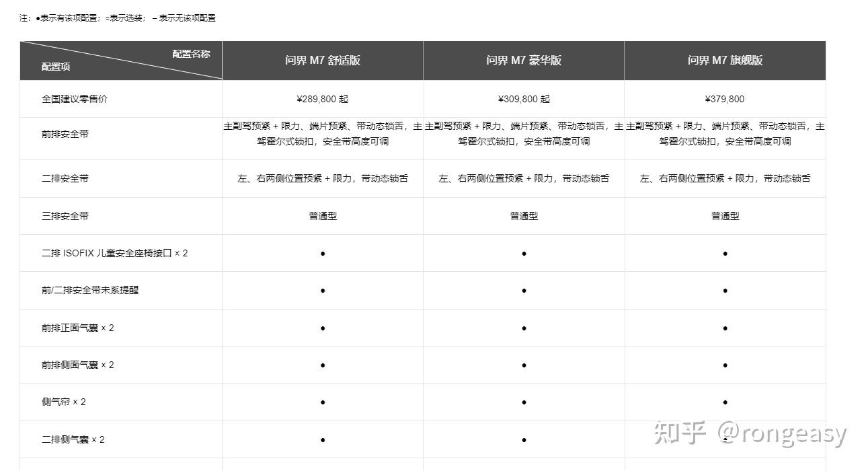Click 前排安全带 description under 旗舰版

coord(725,134)
